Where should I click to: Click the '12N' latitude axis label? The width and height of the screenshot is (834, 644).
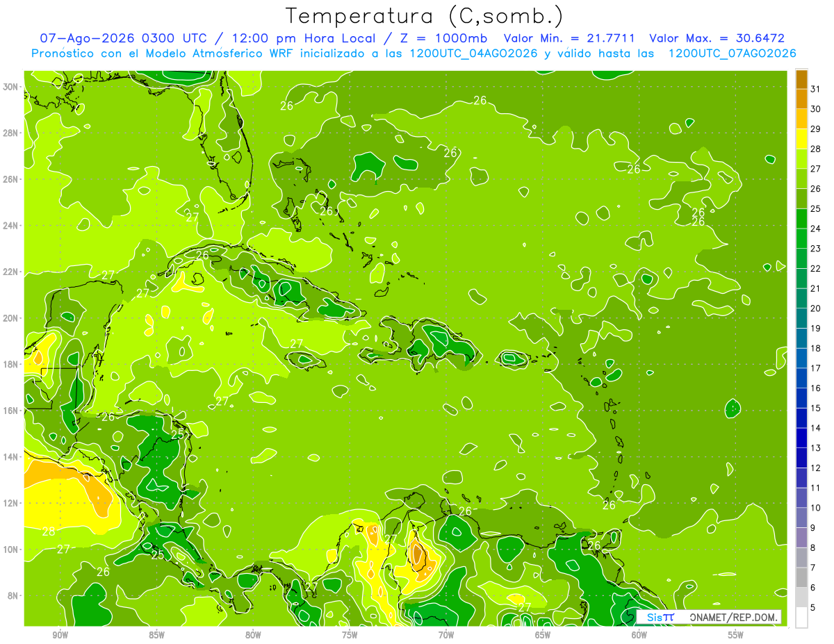pyautogui.click(x=10, y=503)
